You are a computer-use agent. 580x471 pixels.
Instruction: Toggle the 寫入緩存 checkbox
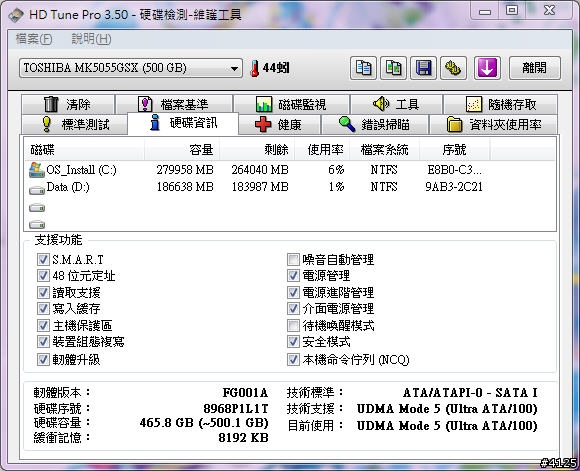(43, 308)
